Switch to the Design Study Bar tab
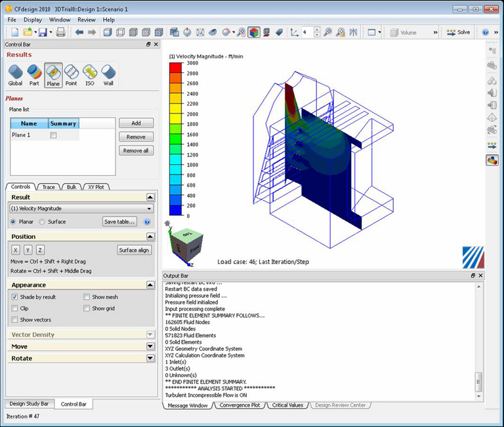The width and height of the screenshot is (504, 427). click(x=29, y=404)
